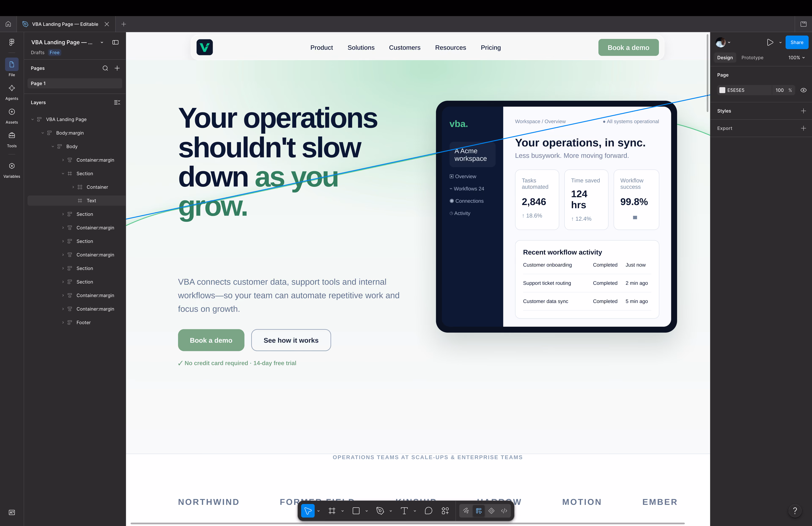Screen dimensions: 812x526
Task: Select the Text tool
Action: coord(404,511)
